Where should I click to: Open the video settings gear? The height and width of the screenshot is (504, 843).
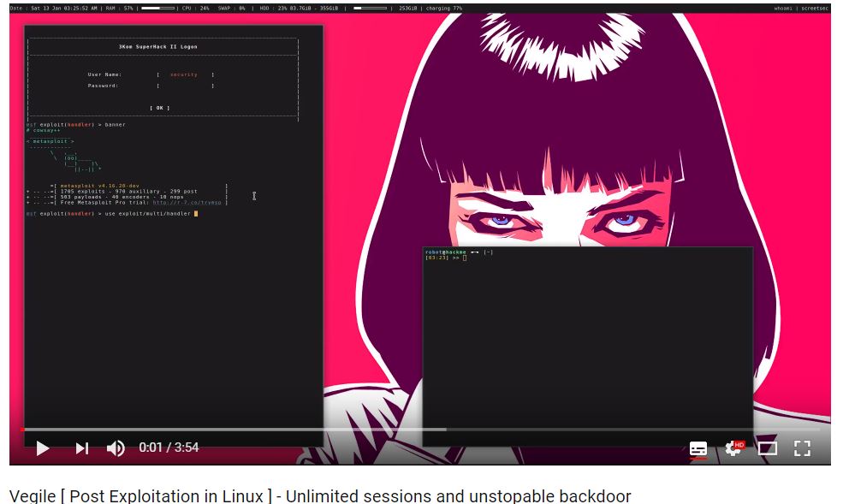coord(733,448)
